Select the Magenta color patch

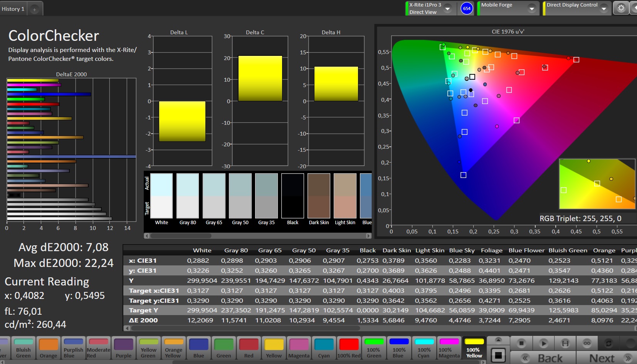[299, 348]
